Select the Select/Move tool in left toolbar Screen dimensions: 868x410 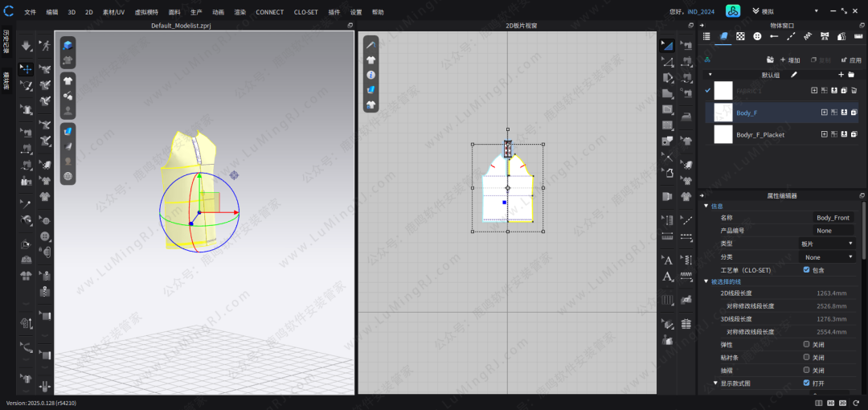pos(26,69)
